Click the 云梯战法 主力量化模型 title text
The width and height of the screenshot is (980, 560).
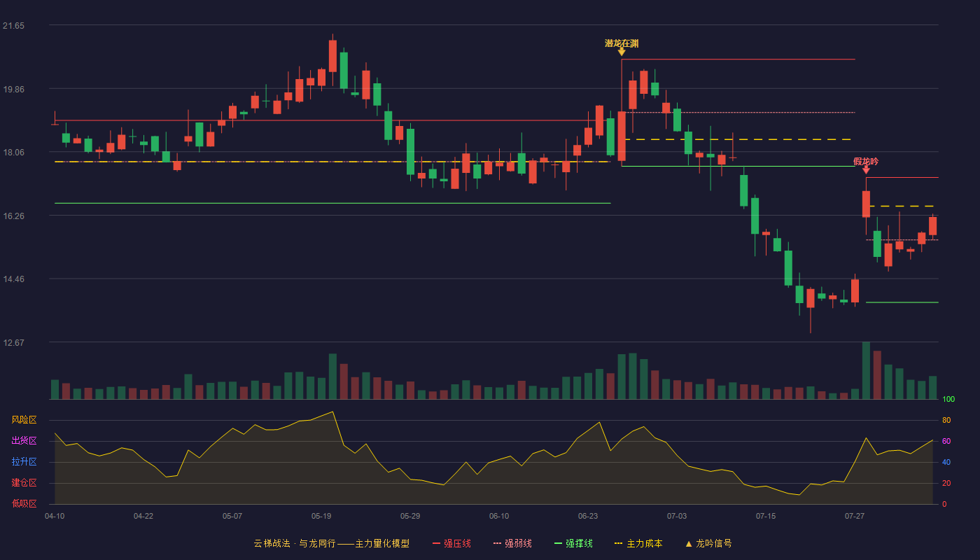point(332,543)
